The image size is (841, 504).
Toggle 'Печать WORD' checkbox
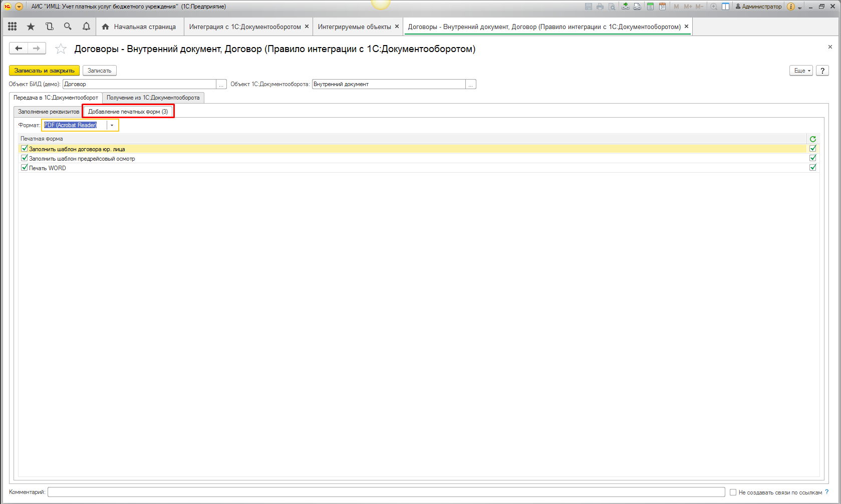pos(25,168)
